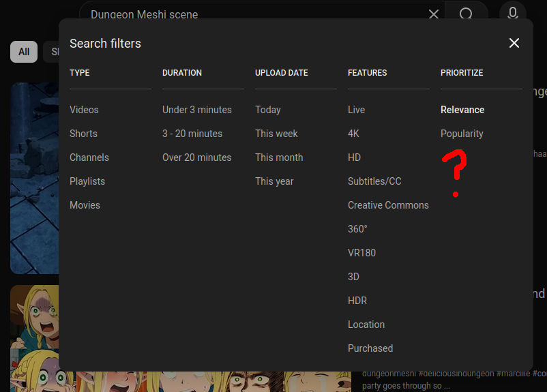
Task: Prioritize results by Relevance
Action: coord(462,110)
